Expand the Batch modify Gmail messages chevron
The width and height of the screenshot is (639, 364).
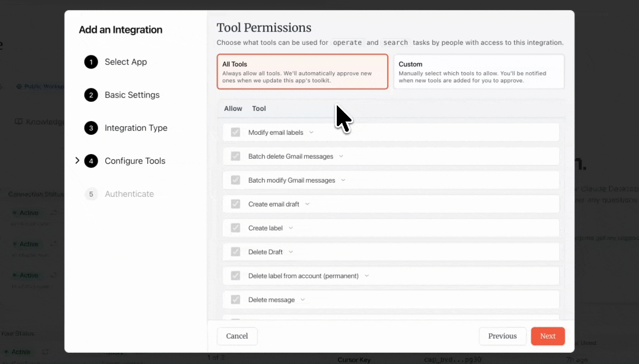343,180
